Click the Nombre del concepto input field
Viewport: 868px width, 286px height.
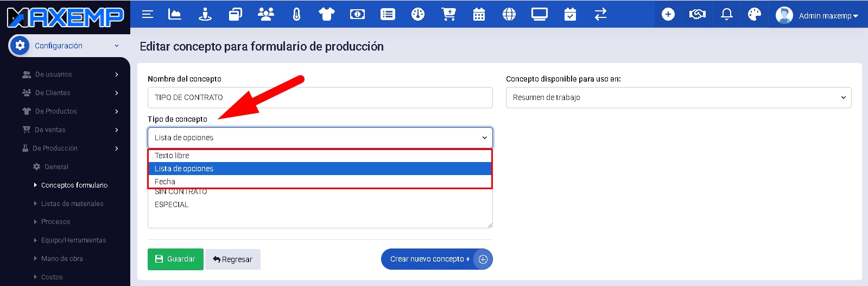(x=320, y=97)
